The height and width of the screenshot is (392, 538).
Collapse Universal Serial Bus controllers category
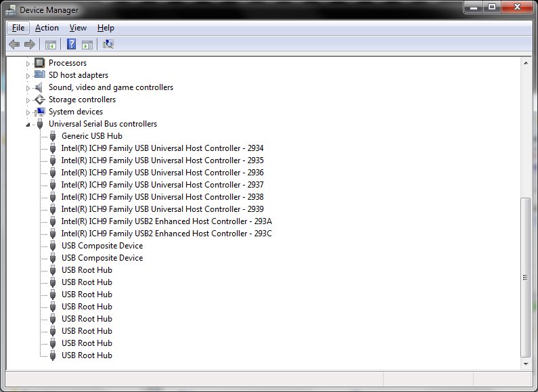pyautogui.click(x=28, y=125)
